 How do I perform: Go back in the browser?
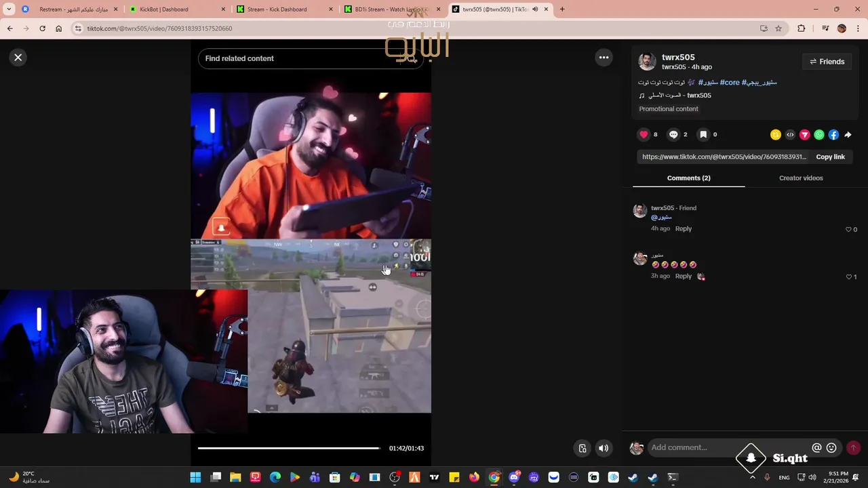(x=9, y=28)
